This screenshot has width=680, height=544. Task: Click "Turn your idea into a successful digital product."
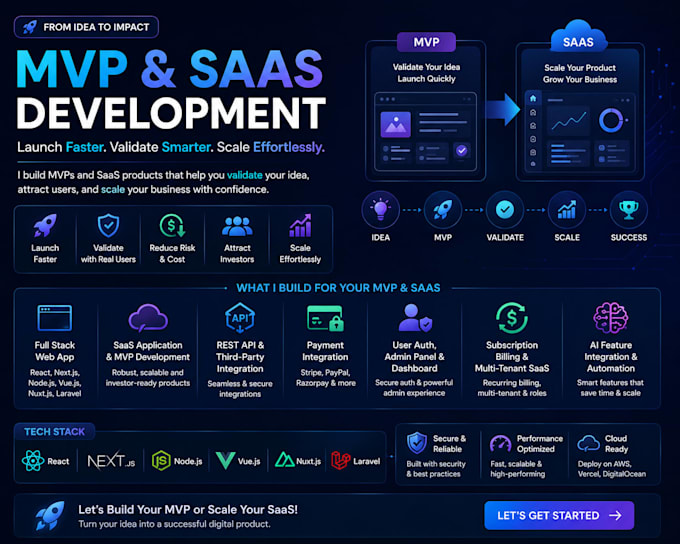(x=174, y=524)
